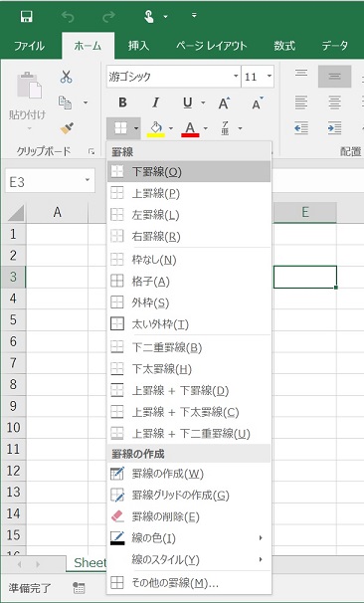The image size is (364, 603).
Task: Open the font name dropdown arrow
Action: (236, 77)
